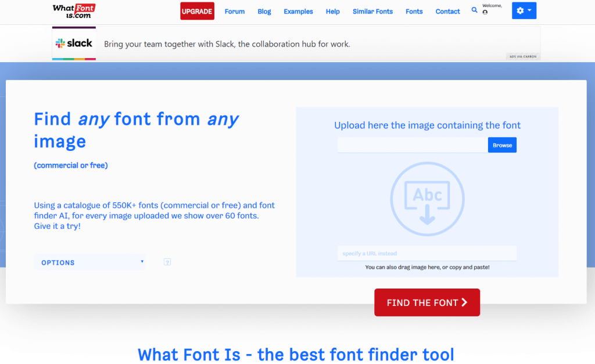Viewport: 595px width, 364px height.
Task: Click the Slack logo in the ad
Action: [x=74, y=44]
